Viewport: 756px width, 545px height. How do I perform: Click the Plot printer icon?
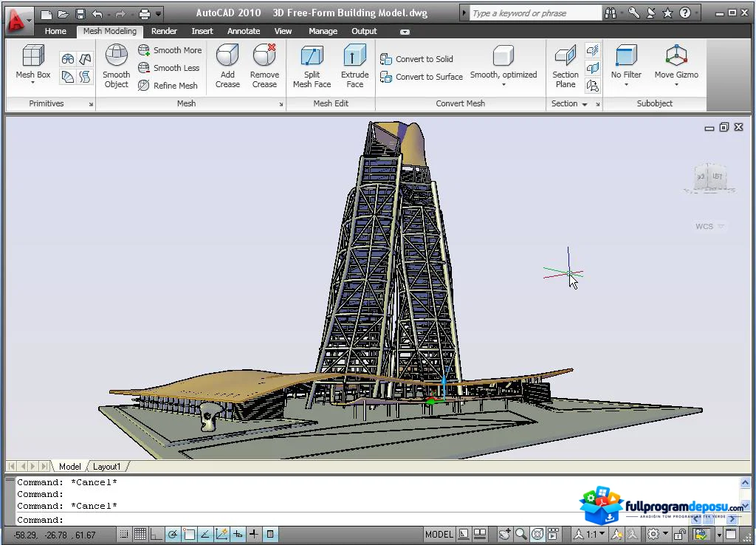pyautogui.click(x=144, y=14)
